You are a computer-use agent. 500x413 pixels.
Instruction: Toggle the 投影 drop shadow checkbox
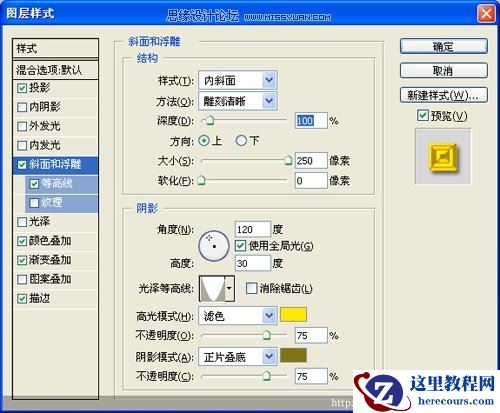[22, 88]
